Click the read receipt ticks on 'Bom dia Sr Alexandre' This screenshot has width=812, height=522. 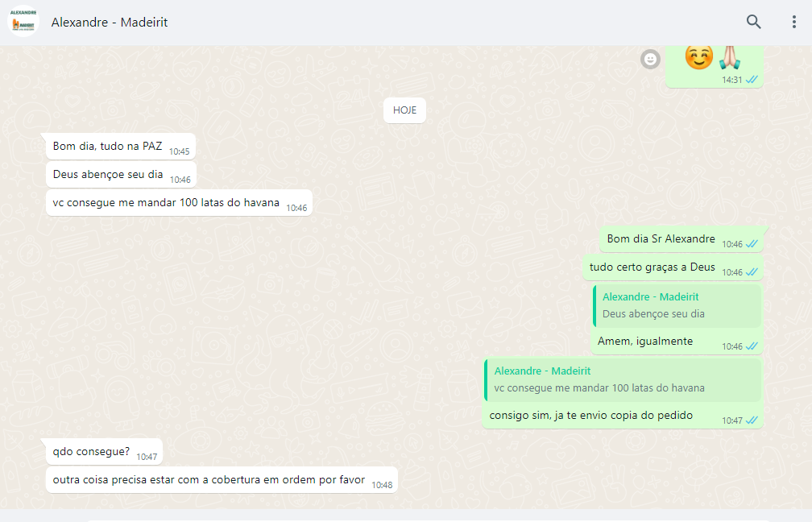click(x=752, y=244)
